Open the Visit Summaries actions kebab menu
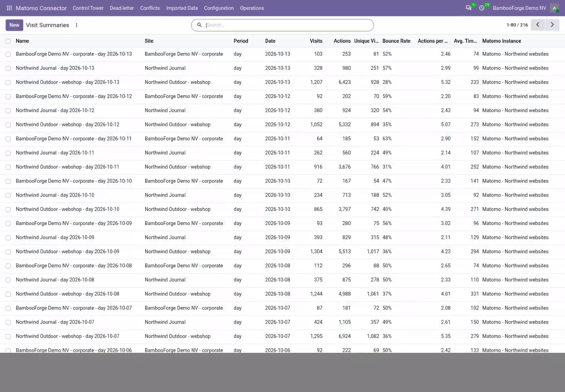 tap(77, 25)
